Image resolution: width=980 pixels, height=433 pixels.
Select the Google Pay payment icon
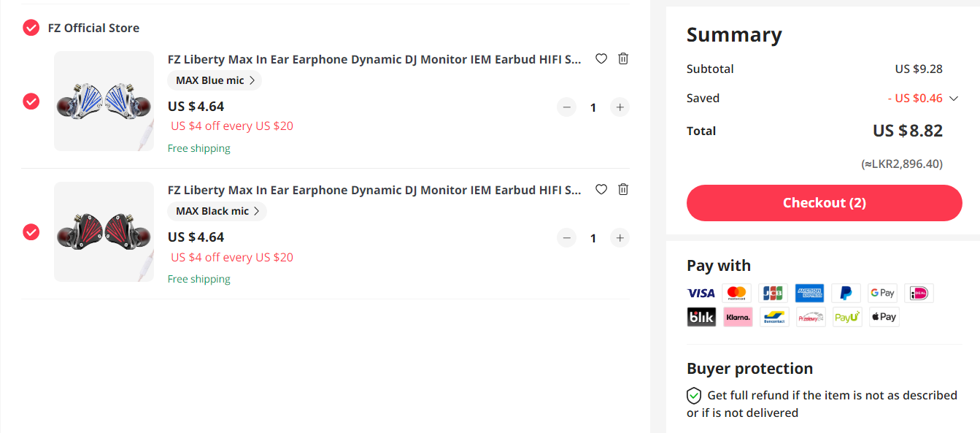(x=883, y=294)
